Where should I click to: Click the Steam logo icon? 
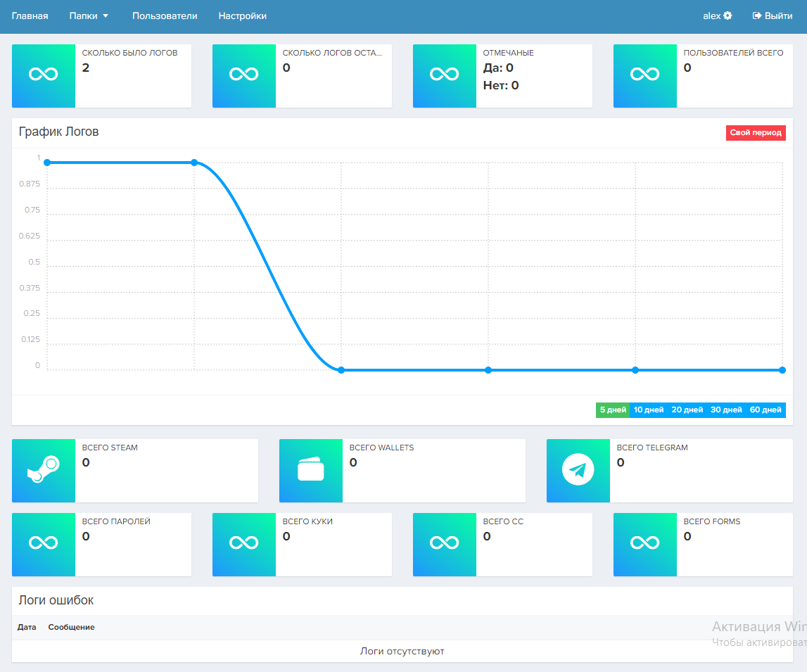(x=43, y=469)
